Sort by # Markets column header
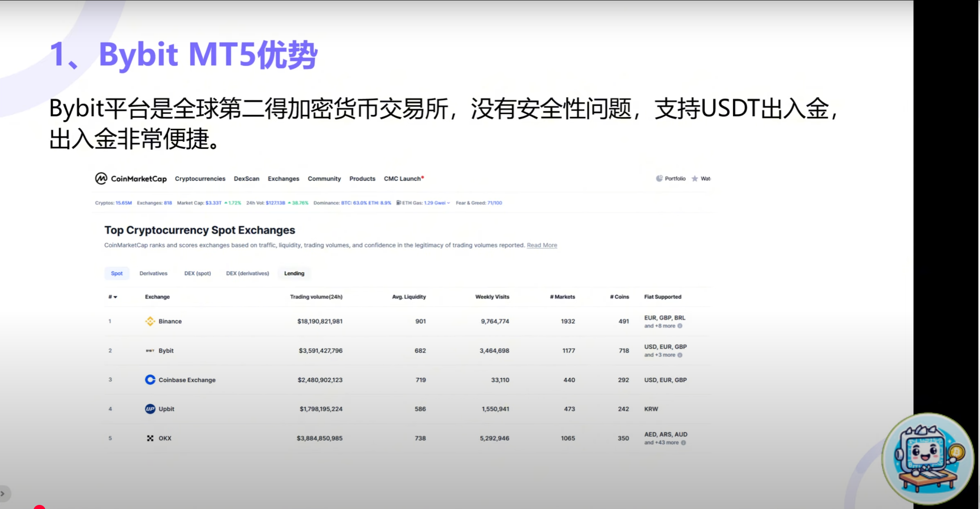 (x=562, y=297)
